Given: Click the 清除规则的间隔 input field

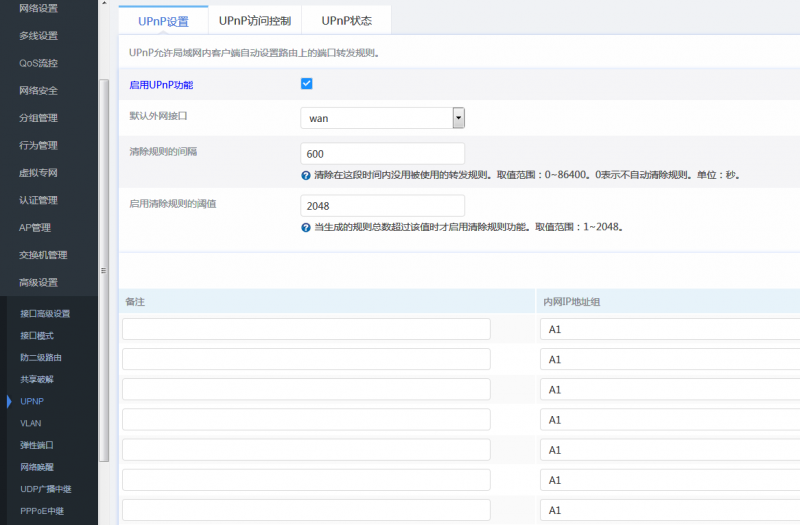Looking at the screenshot, I should [x=382, y=154].
